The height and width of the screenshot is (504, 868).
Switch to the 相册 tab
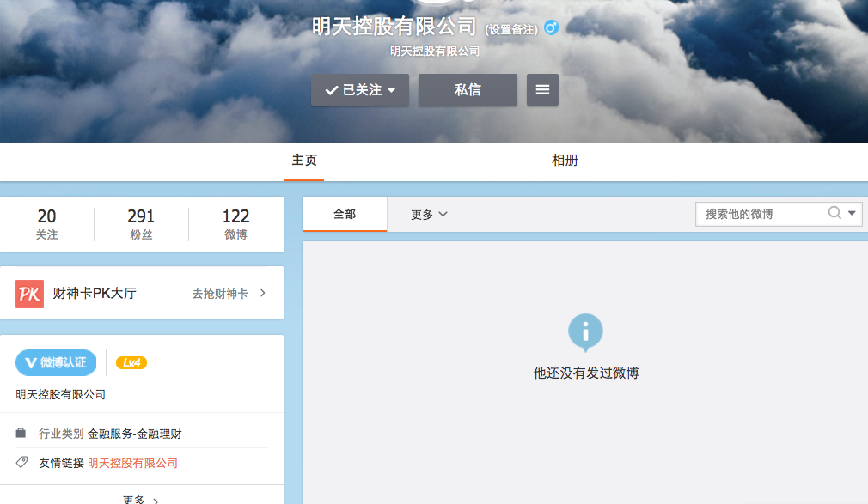(565, 161)
